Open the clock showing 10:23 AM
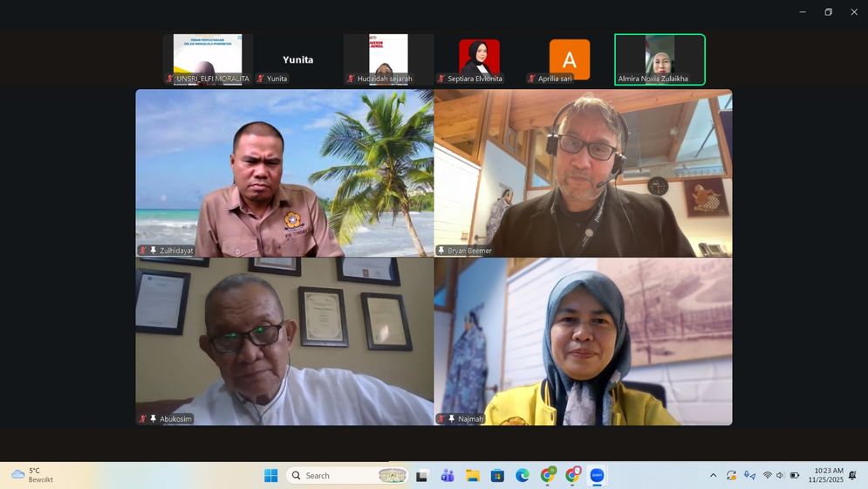868x489 pixels. point(825,475)
